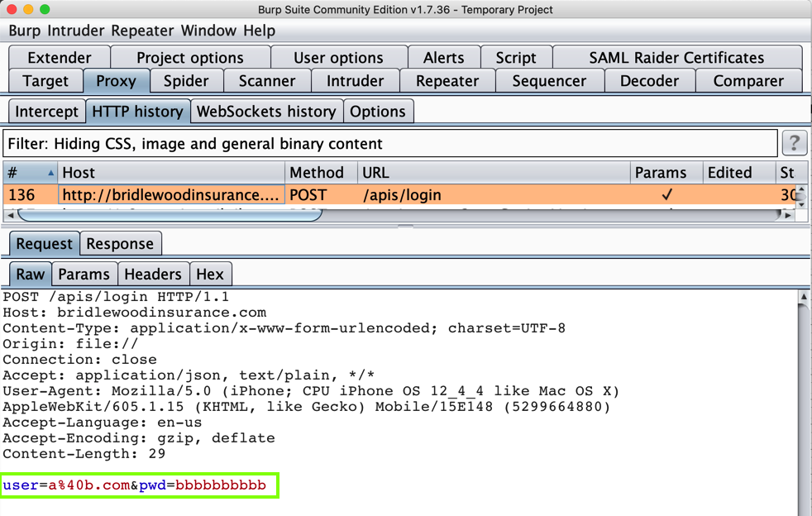This screenshot has width=812, height=516.
Task: Open the Intruder menu in menu bar
Action: pyautogui.click(x=75, y=31)
